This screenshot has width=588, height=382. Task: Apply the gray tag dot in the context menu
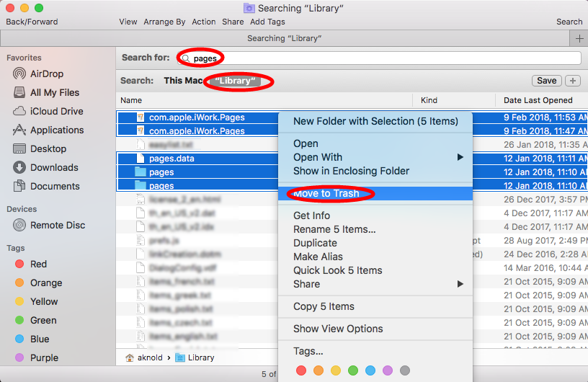[405, 370]
